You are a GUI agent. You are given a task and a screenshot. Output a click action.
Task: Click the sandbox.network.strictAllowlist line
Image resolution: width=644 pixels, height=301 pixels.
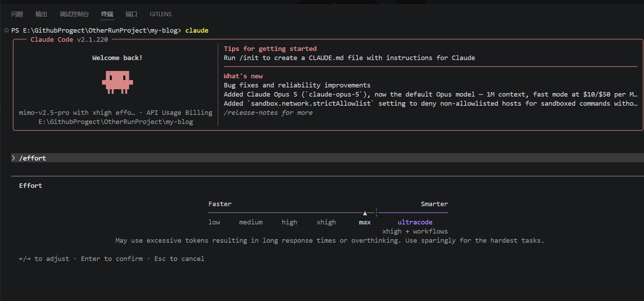tap(430, 103)
